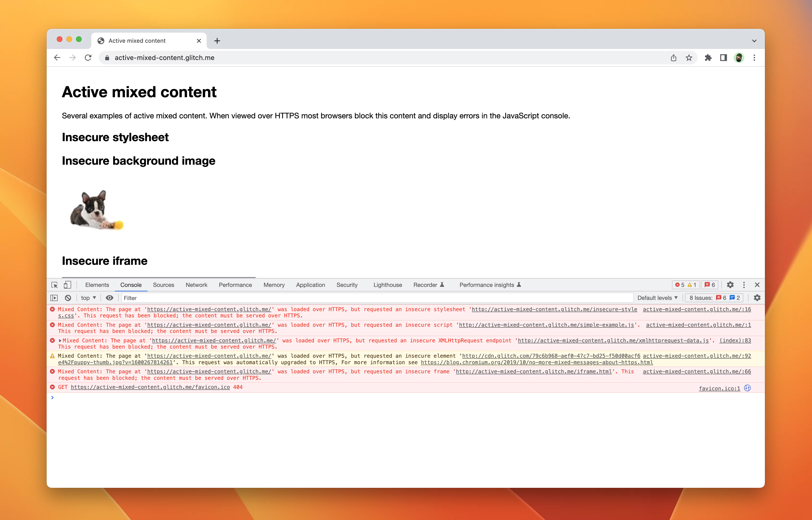Click the network request icon beside favicon.ico:1
This screenshot has height=520, width=812.
(747, 388)
